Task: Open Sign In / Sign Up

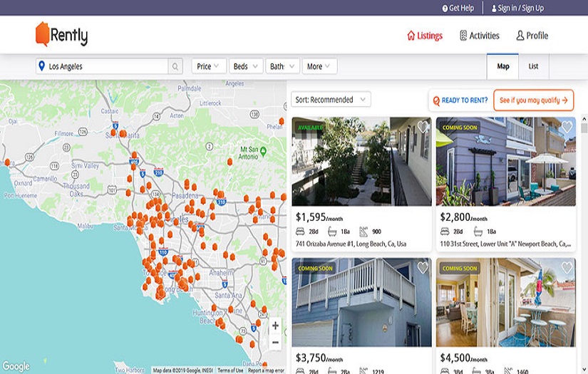Action: (x=517, y=9)
